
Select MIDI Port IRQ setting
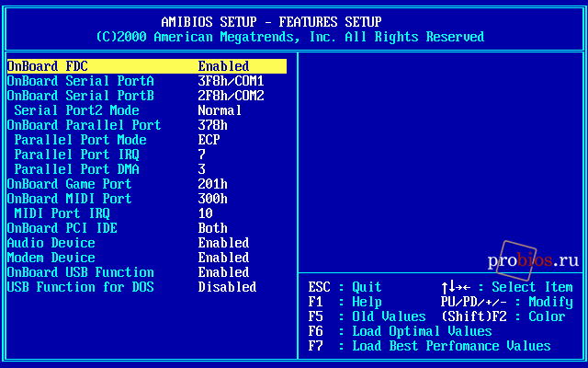point(62,213)
